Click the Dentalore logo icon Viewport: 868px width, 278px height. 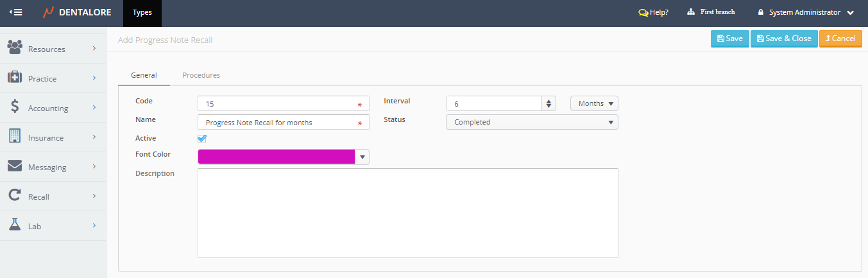click(48, 12)
